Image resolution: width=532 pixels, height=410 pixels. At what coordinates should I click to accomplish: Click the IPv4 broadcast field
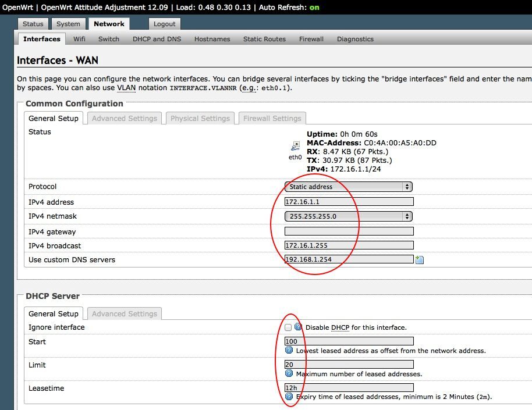349,245
